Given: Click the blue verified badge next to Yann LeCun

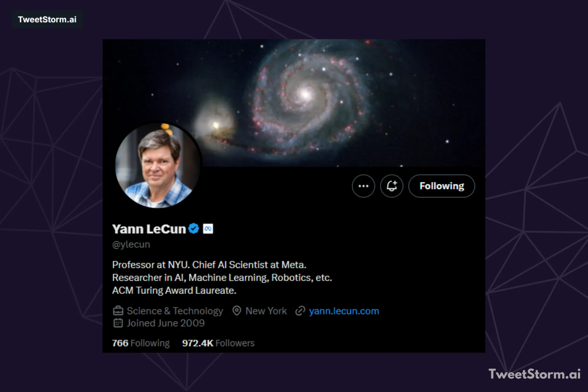Looking at the screenshot, I should click(x=193, y=228).
